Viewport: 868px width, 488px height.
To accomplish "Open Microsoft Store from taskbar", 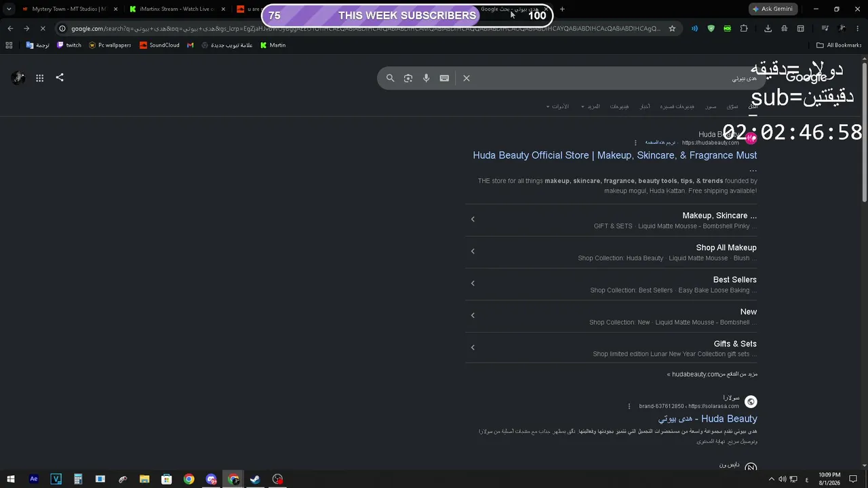I will pyautogui.click(x=166, y=479).
